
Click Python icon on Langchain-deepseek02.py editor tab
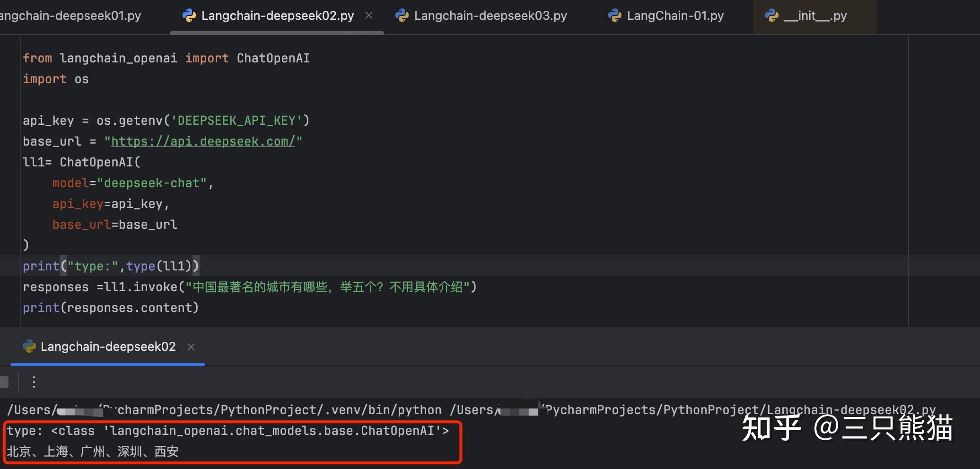coord(189,16)
